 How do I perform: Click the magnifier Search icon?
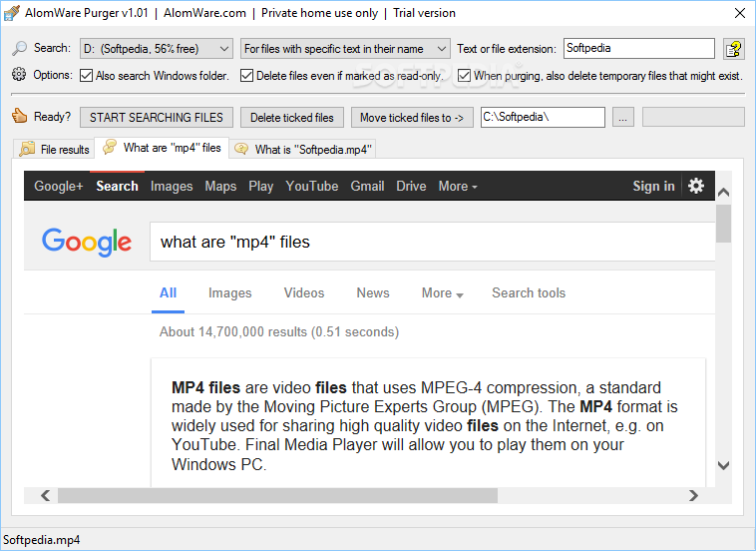[20, 48]
